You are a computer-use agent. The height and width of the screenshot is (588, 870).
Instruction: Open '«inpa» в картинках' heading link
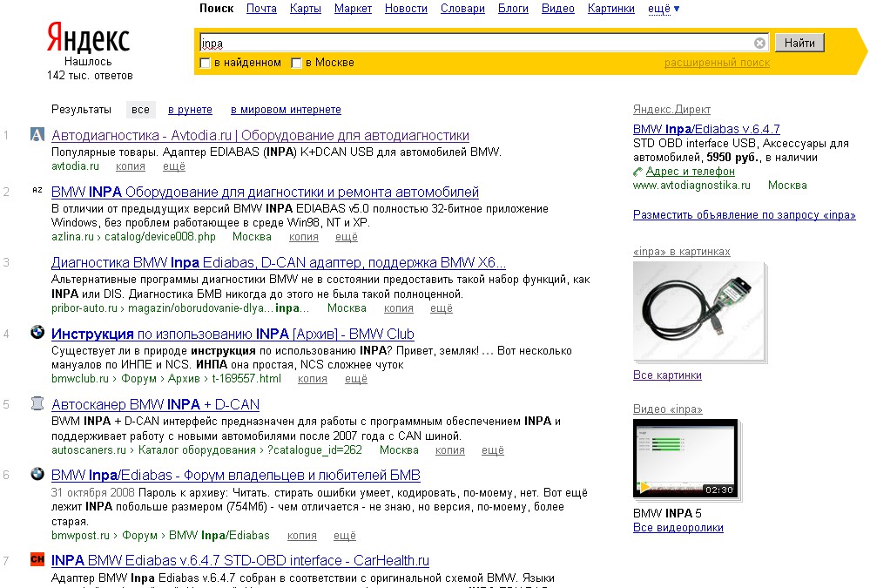681,251
